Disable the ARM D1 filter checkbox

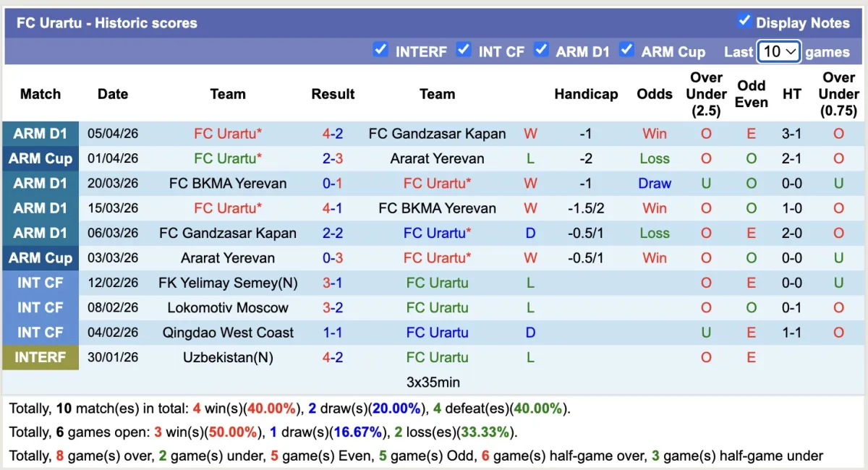[540, 50]
